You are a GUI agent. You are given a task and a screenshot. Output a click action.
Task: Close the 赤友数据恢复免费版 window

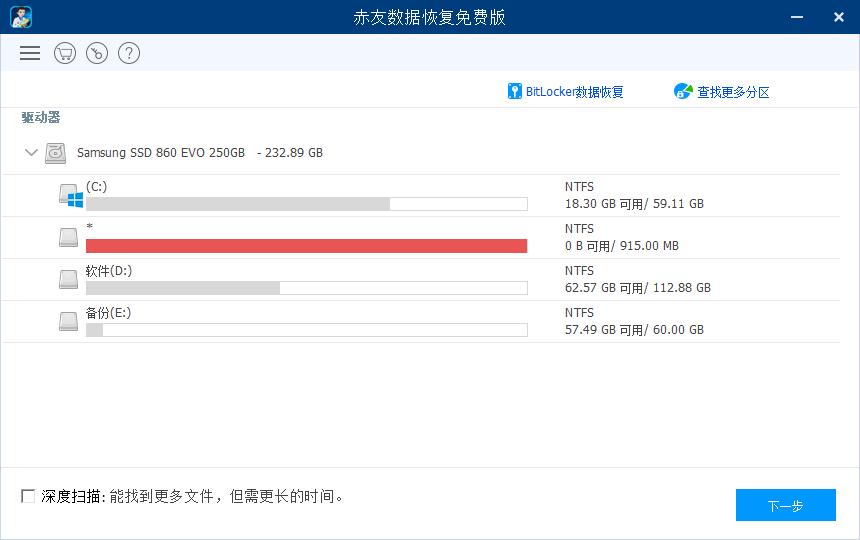[839, 17]
